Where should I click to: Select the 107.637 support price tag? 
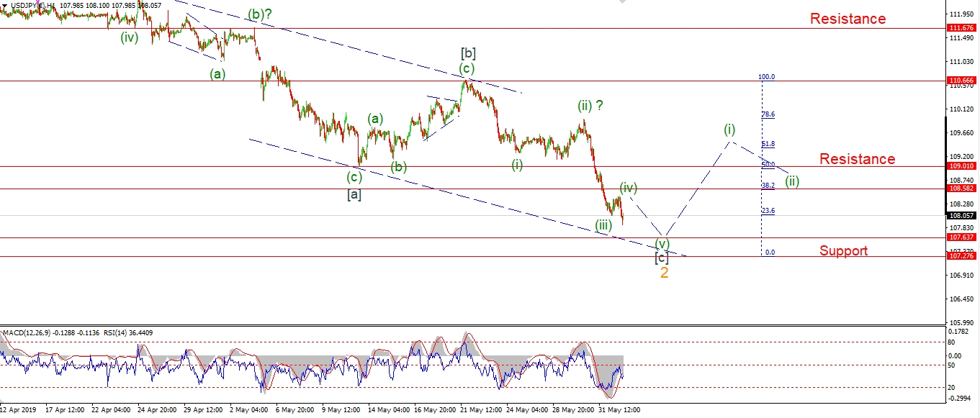[963, 237]
